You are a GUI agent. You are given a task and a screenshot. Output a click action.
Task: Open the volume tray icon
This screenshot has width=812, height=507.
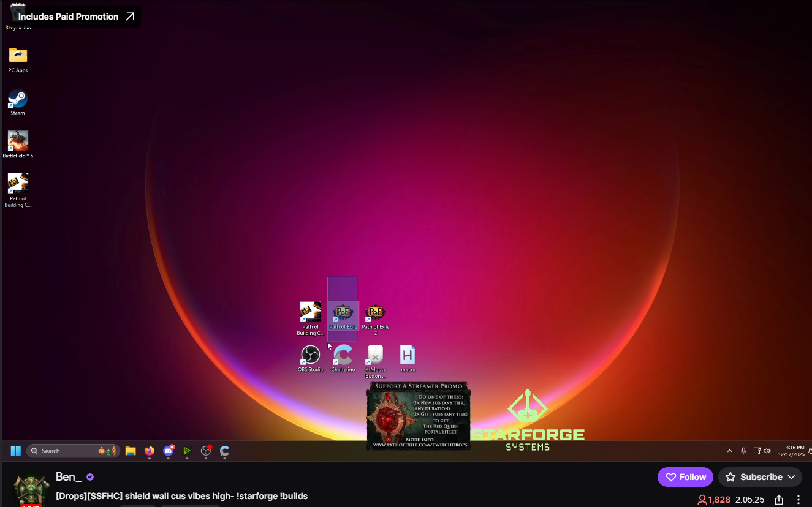767,451
